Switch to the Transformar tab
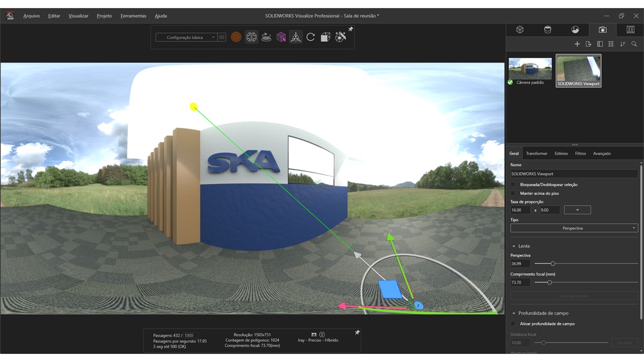644x362 pixels. click(536, 153)
